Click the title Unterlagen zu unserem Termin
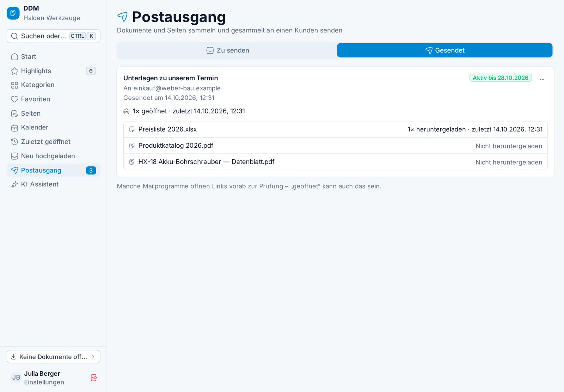Viewport: 564px width, 392px height. (171, 78)
